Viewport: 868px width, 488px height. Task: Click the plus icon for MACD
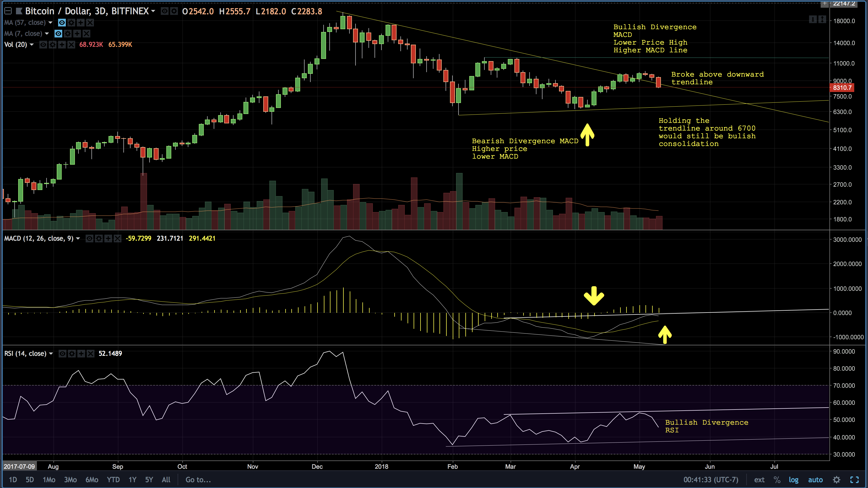108,238
